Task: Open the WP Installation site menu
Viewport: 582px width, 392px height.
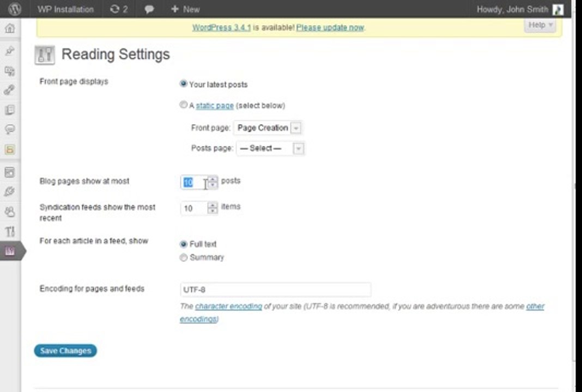Action: point(65,9)
